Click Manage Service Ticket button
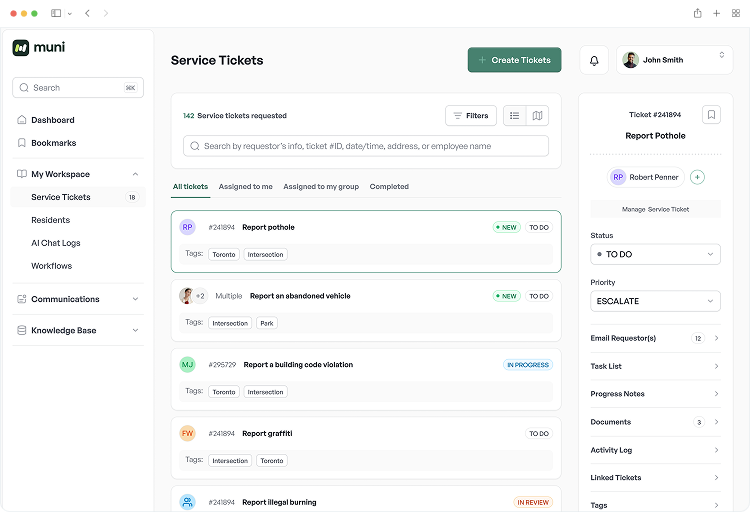The height and width of the screenshot is (512, 750). [x=655, y=209]
